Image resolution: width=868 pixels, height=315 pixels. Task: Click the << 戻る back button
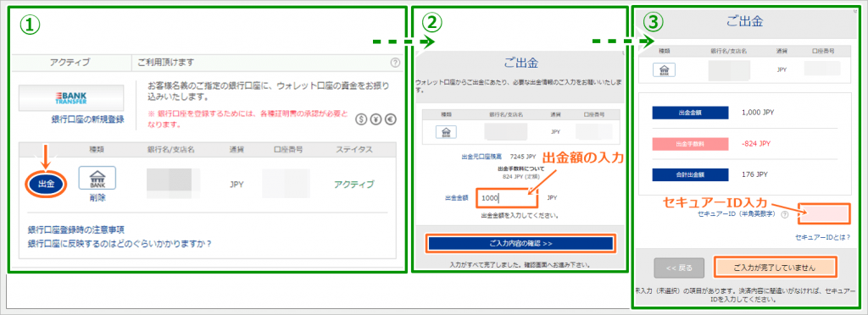click(678, 268)
